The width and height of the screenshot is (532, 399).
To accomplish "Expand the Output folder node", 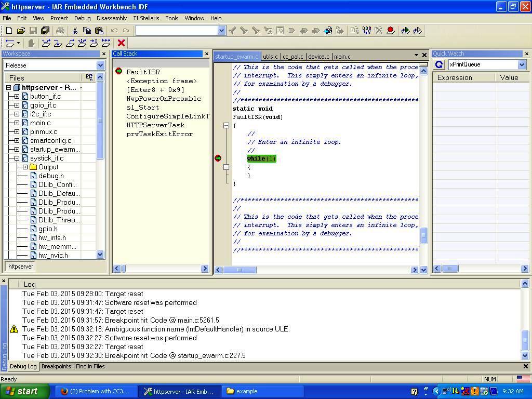I will (25, 167).
